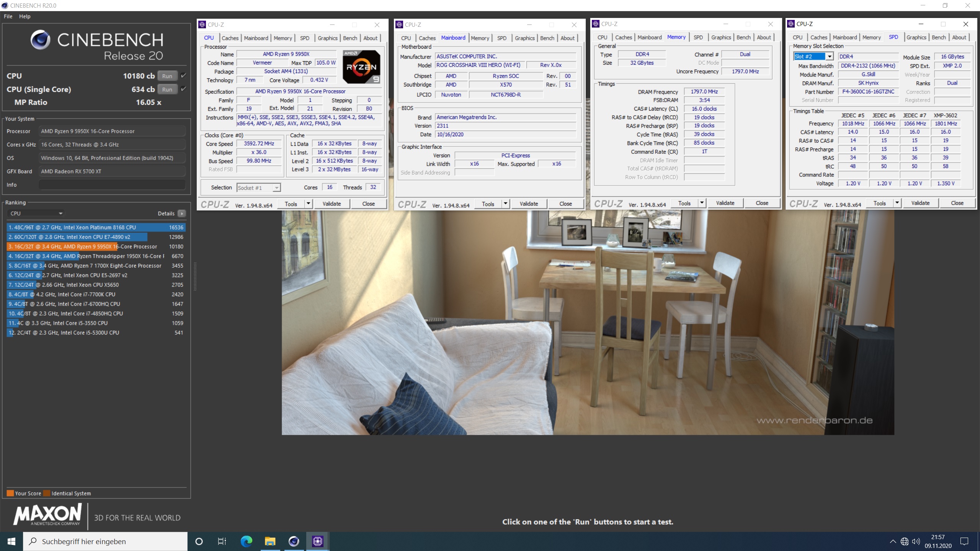980x551 pixels.
Task: Toggle the Single Core test checkmark
Action: point(184,89)
